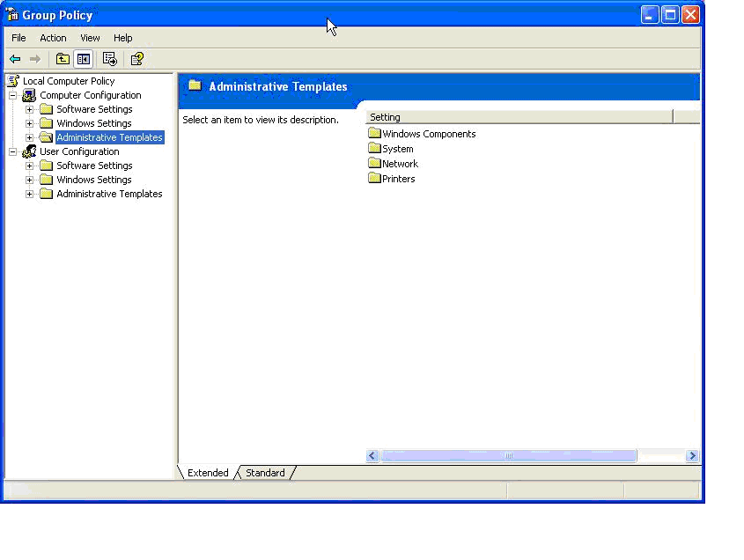Click folder icon beside Network
The height and width of the screenshot is (560, 744).
(374, 163)
